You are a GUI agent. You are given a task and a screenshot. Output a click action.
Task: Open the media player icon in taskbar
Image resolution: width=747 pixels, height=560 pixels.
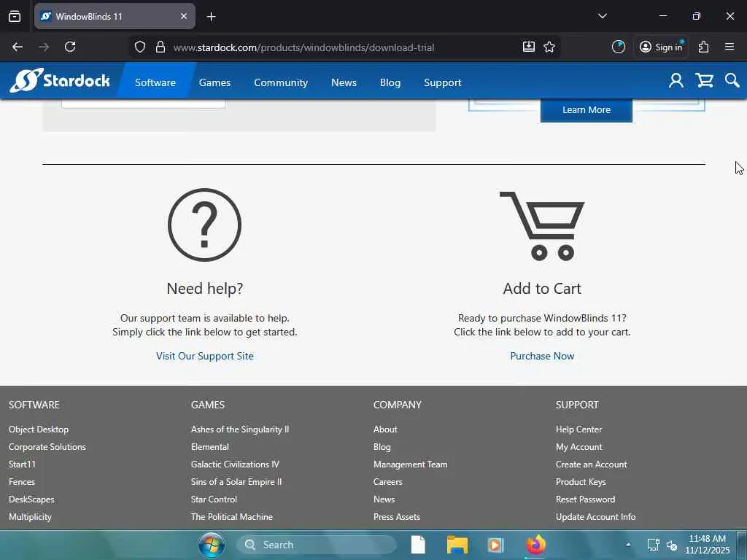click(495, 545)
